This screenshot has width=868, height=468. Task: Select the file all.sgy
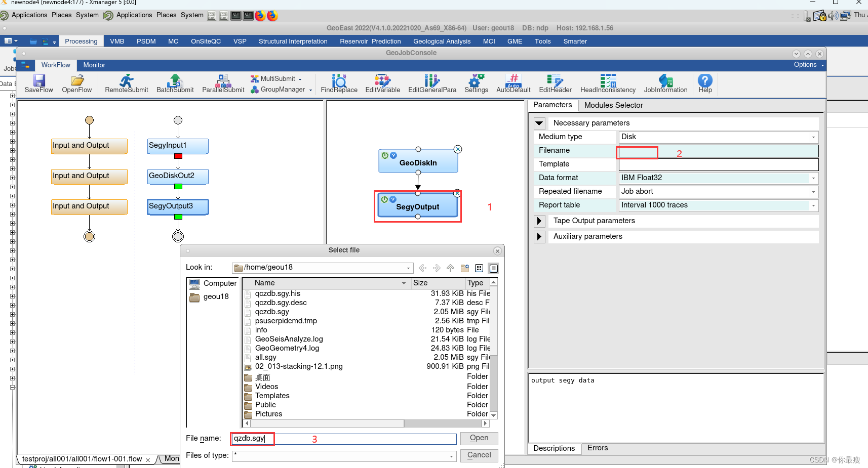click(x=265, y=358)
